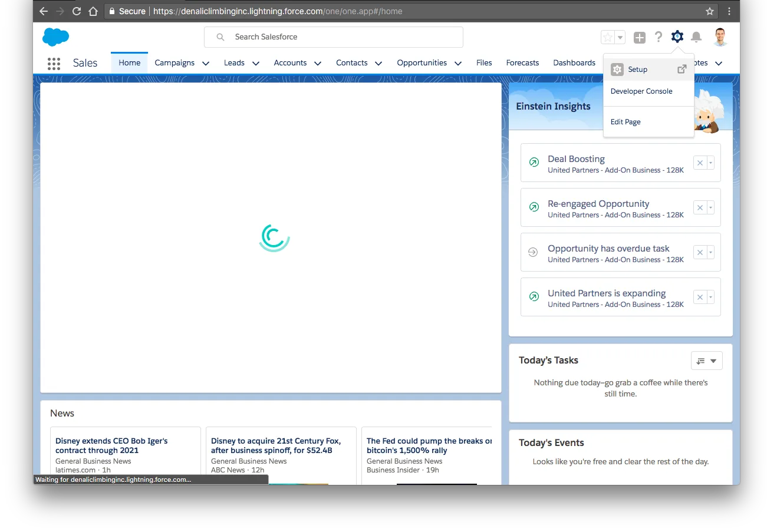This screenshot has width=767, height=532.
Task: Dismiss the Re-engaged Opportunity insight
Action: 700,207
